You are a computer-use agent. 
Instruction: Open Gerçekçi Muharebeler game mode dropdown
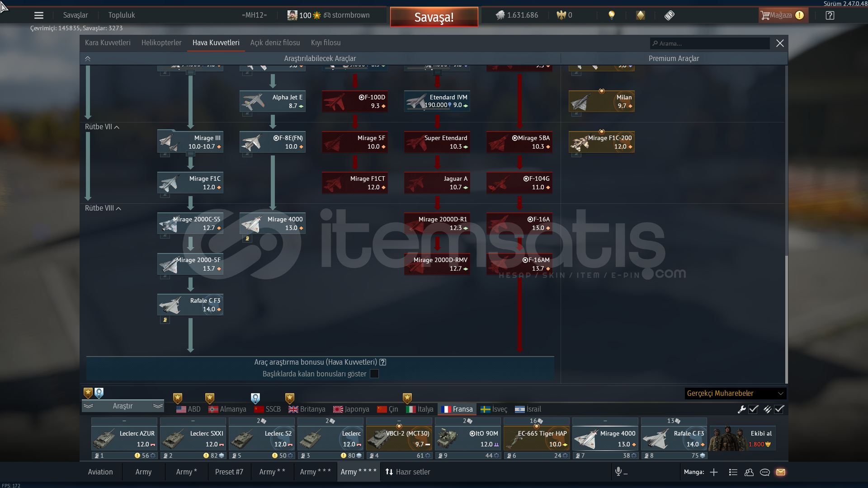[x=736, y=394]
